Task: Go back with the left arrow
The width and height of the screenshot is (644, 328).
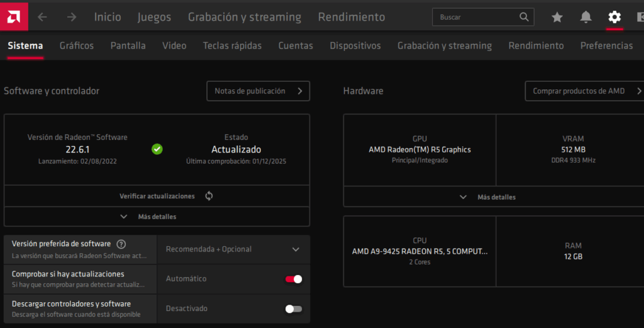Action: [x=43, y=17]
